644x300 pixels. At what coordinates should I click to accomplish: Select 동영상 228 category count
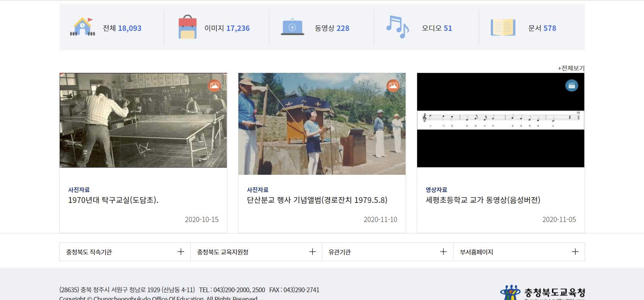pos(332,28)
